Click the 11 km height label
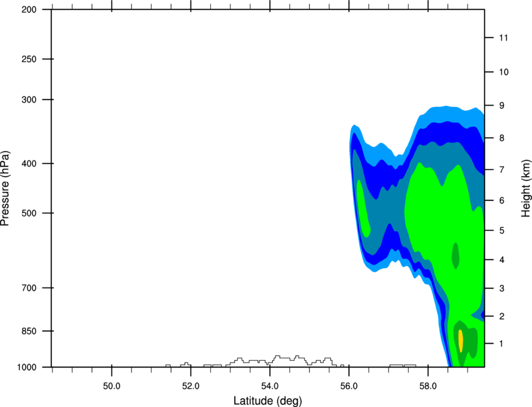Screen dimensions: 532x407 (x=504, y=38)
